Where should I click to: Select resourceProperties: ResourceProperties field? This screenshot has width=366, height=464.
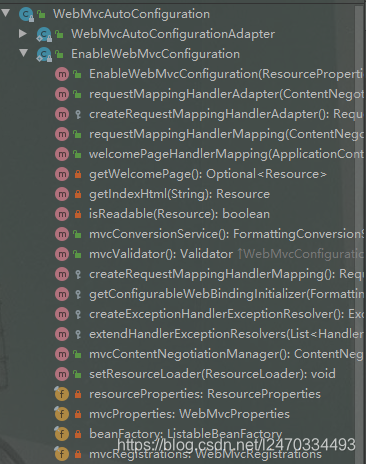205,394
